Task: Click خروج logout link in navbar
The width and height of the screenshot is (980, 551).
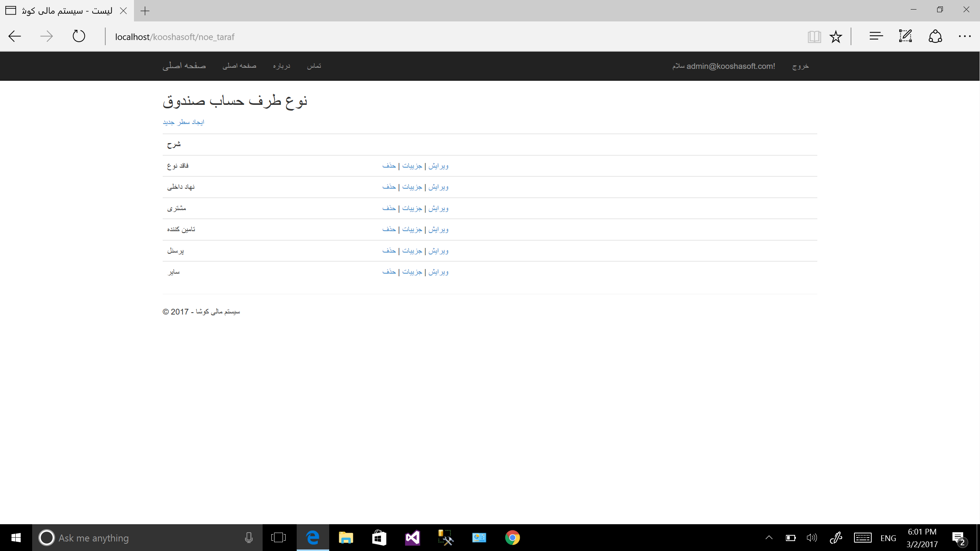Action: click(x=800, y=66)
